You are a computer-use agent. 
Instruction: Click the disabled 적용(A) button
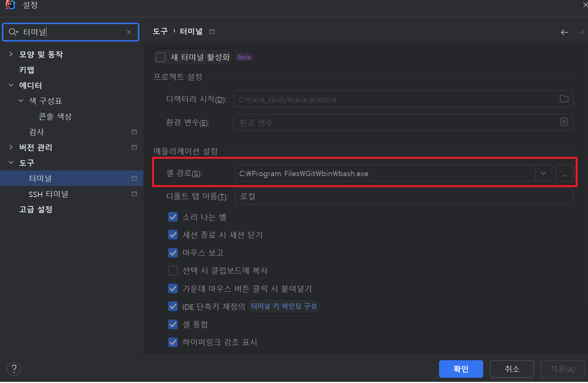pos(562,369)
